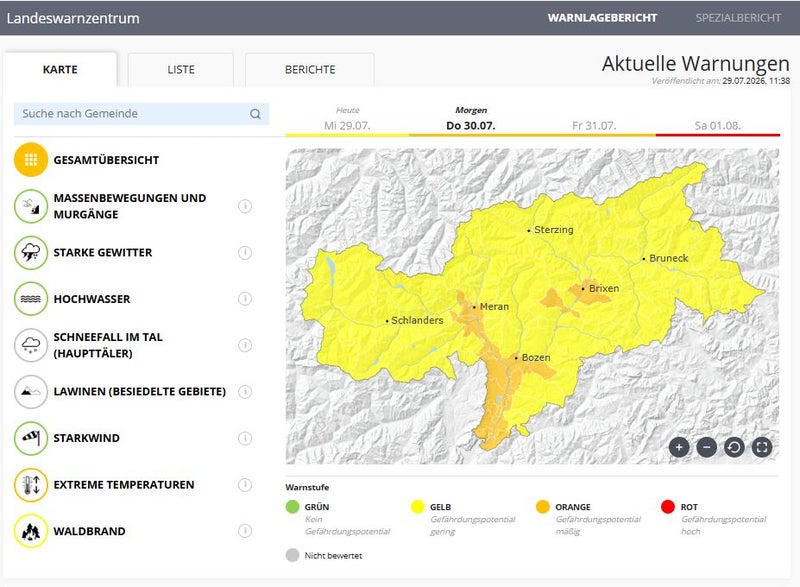The width and height of the screenshot is (800, 587).
Task: Click the publication date 29.07.2026, 11:38
Action: (756, 81)
